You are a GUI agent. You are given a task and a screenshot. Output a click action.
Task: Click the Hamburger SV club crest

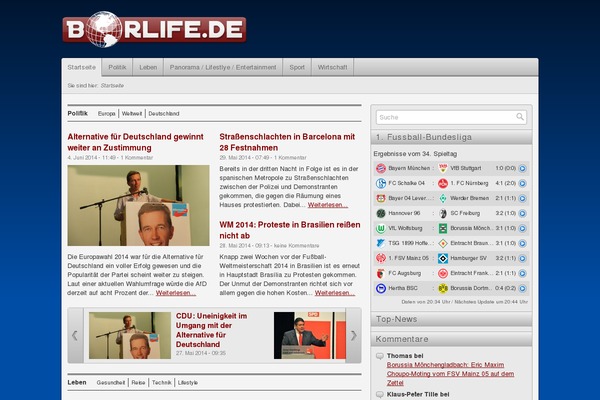[443, 258]
